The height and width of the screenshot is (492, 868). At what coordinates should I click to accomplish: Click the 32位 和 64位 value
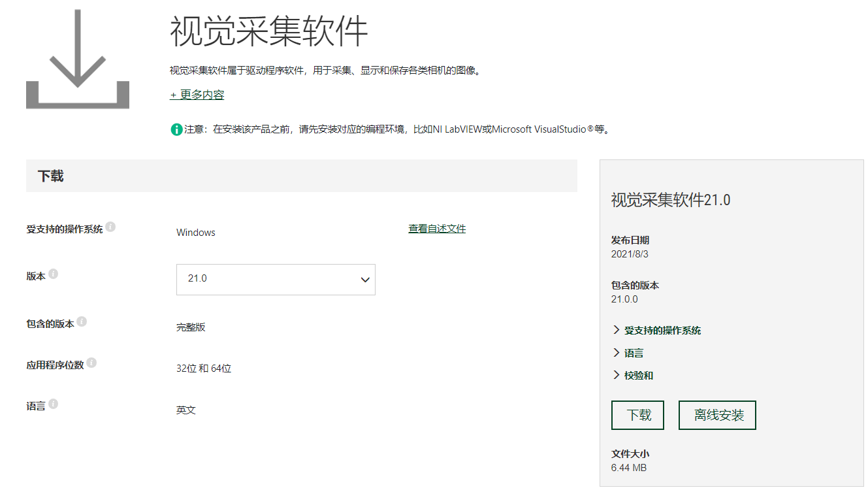tap(204, 369)
